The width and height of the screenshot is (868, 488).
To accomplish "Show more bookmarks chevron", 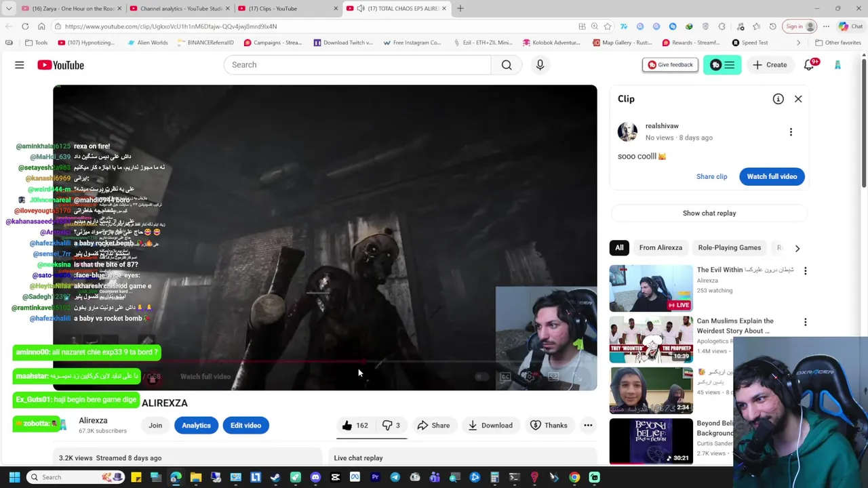I will (x=798, y=43).
